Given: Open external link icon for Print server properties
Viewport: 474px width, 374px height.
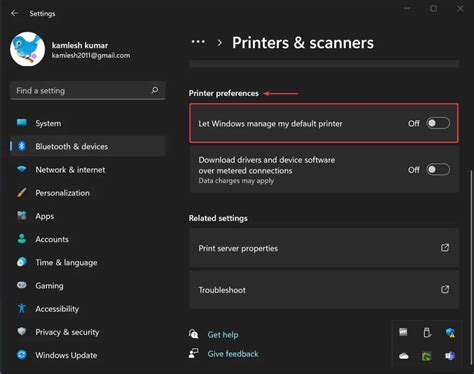Looking at the screenshot, I should 445,248.
